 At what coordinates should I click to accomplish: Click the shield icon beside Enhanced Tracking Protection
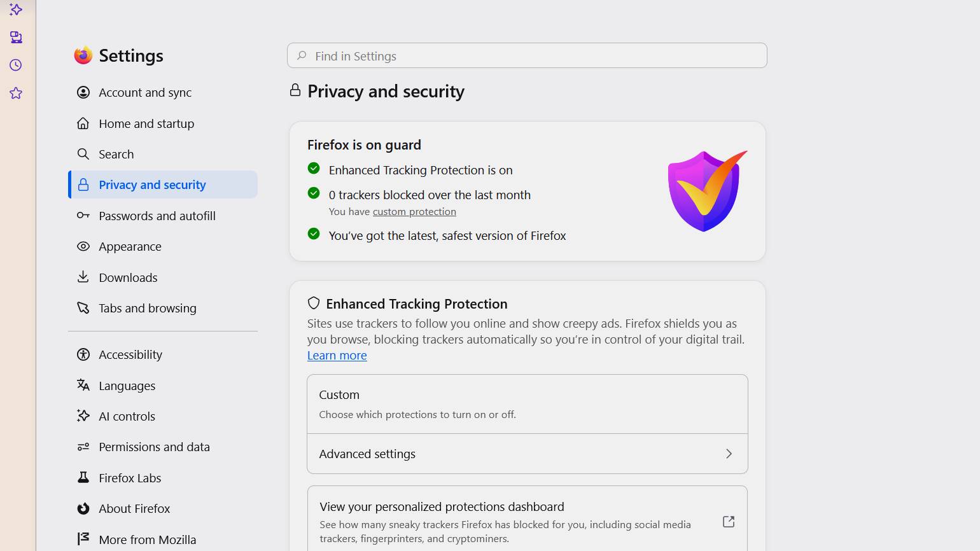pos(313,303)
